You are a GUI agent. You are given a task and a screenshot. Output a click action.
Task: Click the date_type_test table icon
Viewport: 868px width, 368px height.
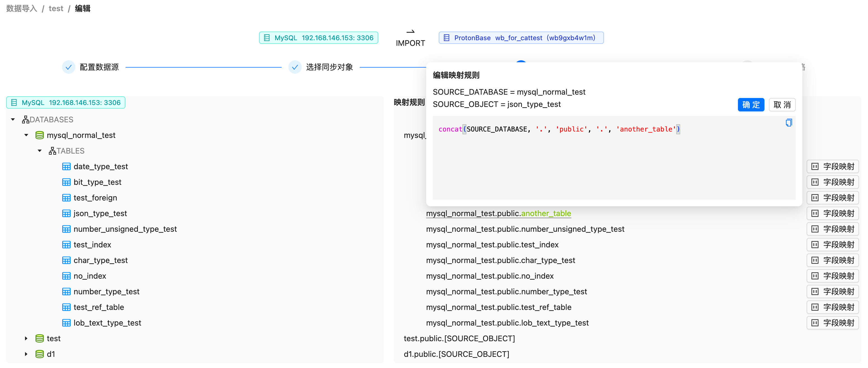(x=66, y=166)
